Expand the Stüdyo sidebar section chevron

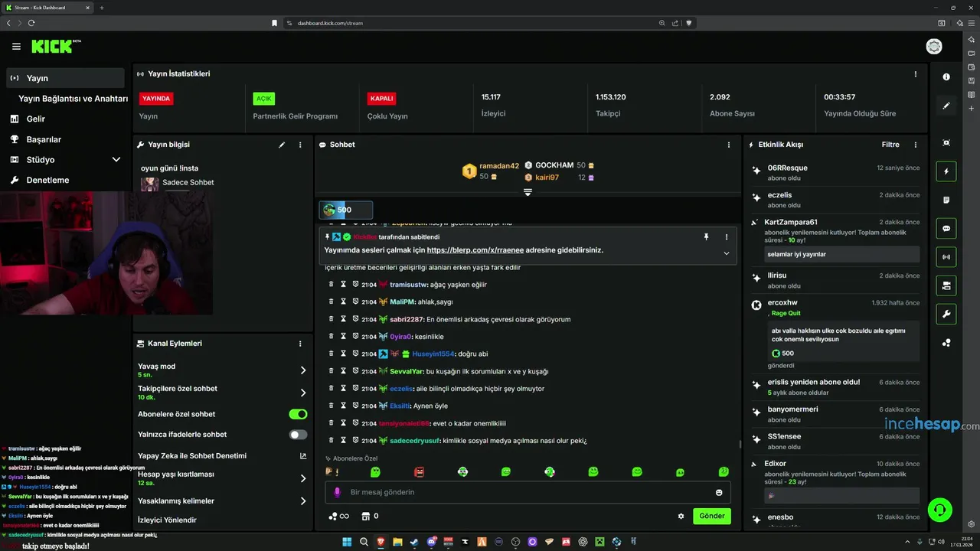[116, 160]
